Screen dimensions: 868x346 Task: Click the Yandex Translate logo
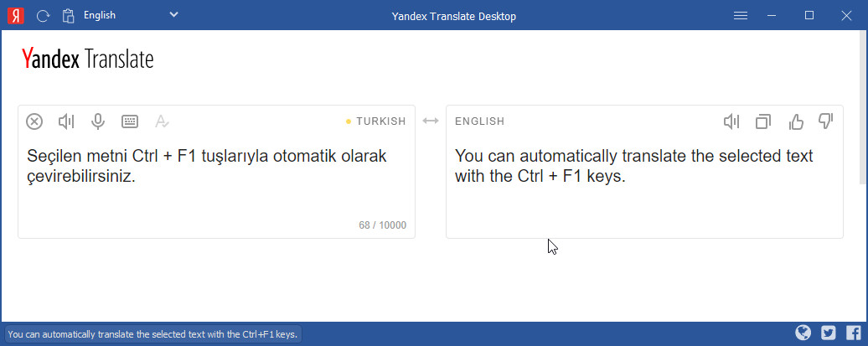click(x=87, y=59)
